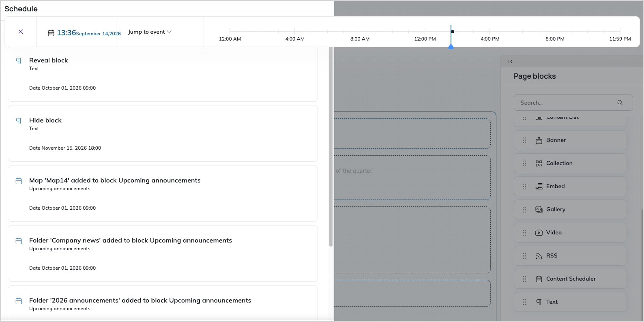Click the schedule list vertical scrollbar
This screenshot has height=322, width=644.
[331, 146]
